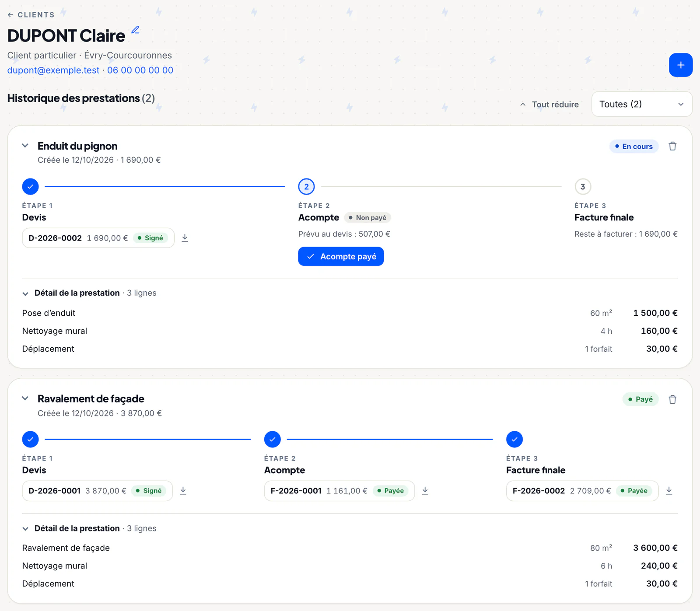
Task: Click the step 2 checkmark circle in Ravalement de façade
Action: point(273,439)
